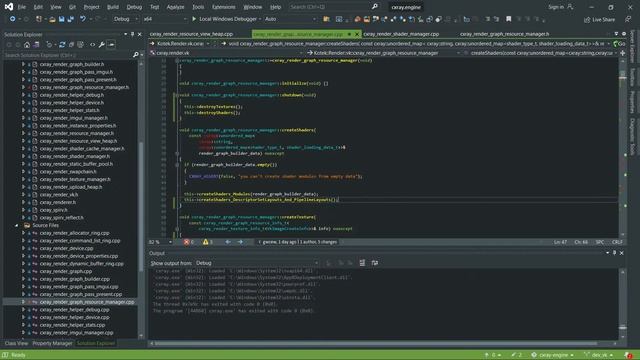Click the Collapse All icon in Solution Explorer
The height and width of the screenshot is (360, 640).
[x=71, y=44]
